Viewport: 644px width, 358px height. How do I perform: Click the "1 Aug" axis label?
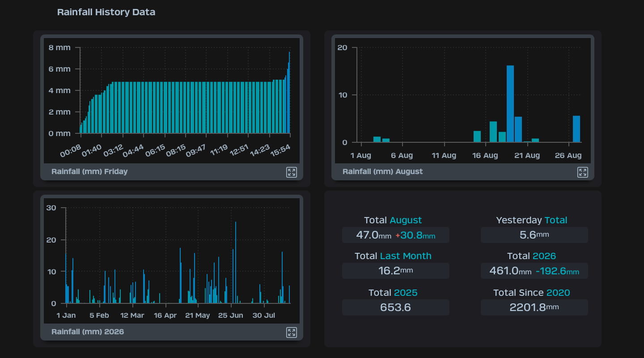[361, 155]
